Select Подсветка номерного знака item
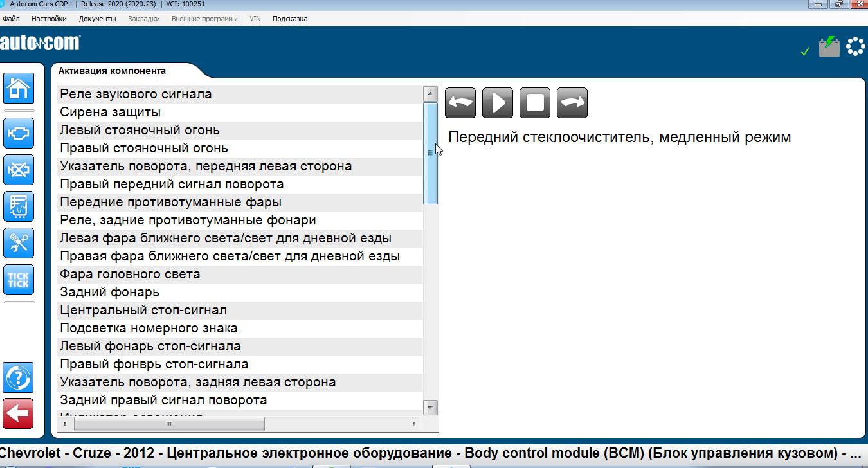Screen dimensions: 868x468 [x=240, y=328]
